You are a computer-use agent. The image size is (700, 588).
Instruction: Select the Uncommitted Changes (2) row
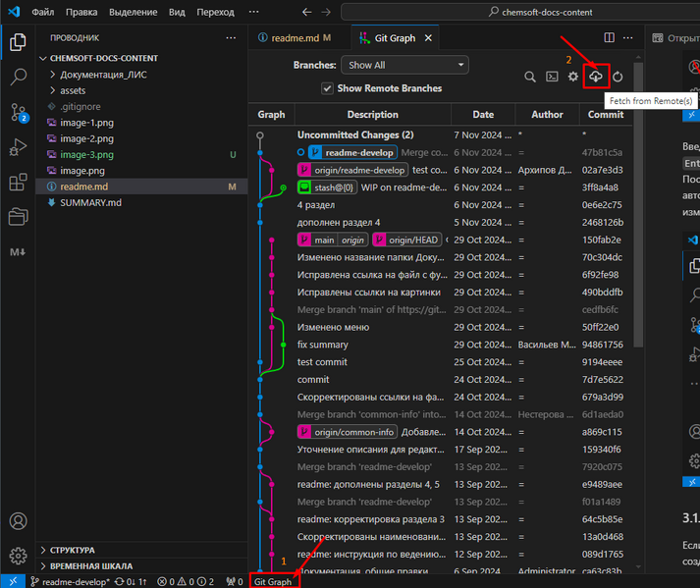(x=440, y=134)
